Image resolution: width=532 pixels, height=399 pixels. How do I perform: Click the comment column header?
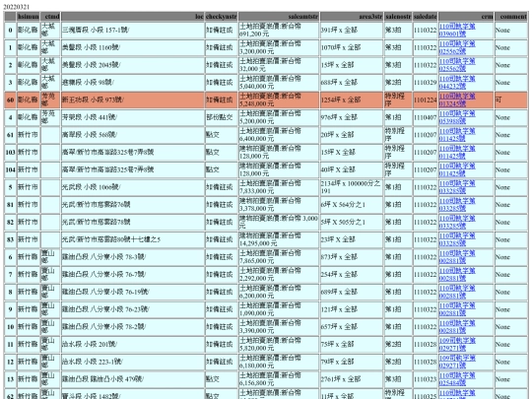(511, 17)
